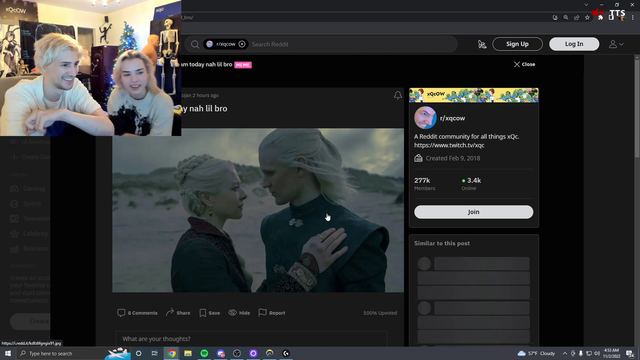The width and height of the screenshot is (640, 360).
Task: Open the Chrome tab search chevron
Action: (586, 5)
